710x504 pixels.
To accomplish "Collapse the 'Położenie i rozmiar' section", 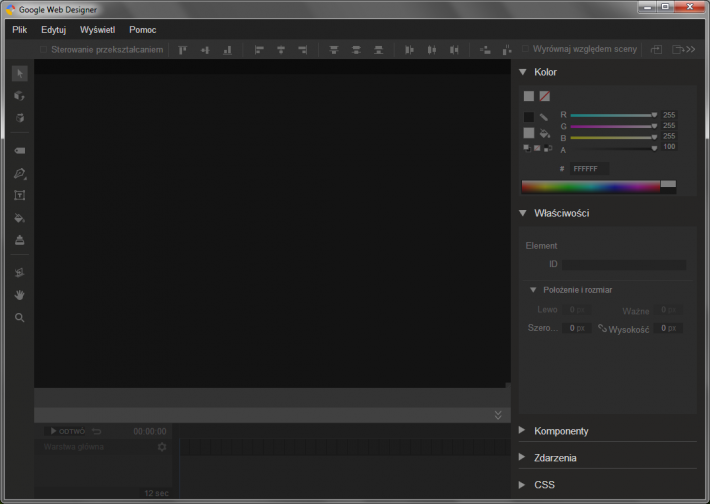I will coord(533,290).
